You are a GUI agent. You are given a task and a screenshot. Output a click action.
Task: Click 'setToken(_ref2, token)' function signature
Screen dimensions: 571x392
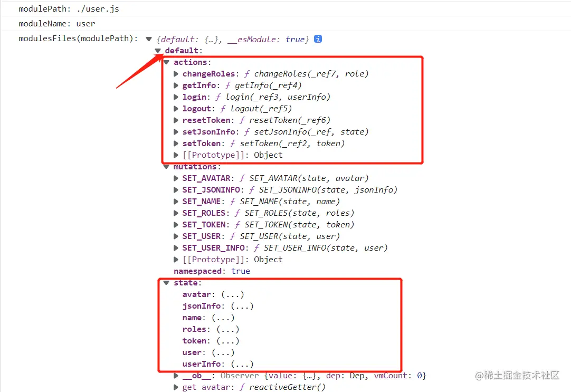(292, 144)
